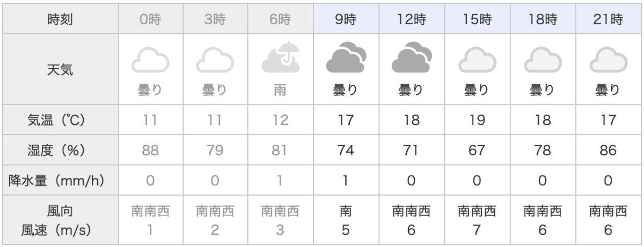Image resolution: width=644 pixels, height=247 pixels.
Task: Click the umbrella rain icon for 6時
Action: 280,57
